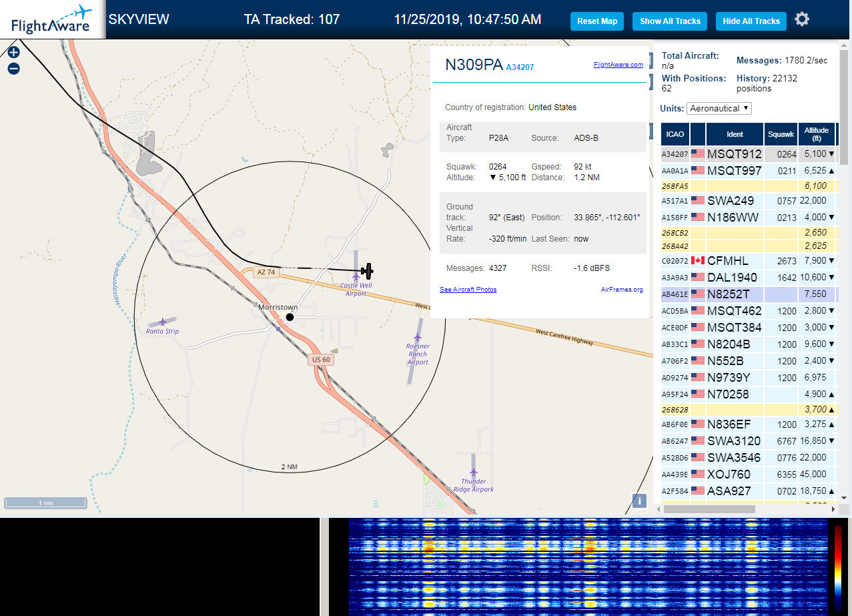Click the US flag beside XOJ760
The height and width of the screenshot is (616, 852).
(698, 475)
